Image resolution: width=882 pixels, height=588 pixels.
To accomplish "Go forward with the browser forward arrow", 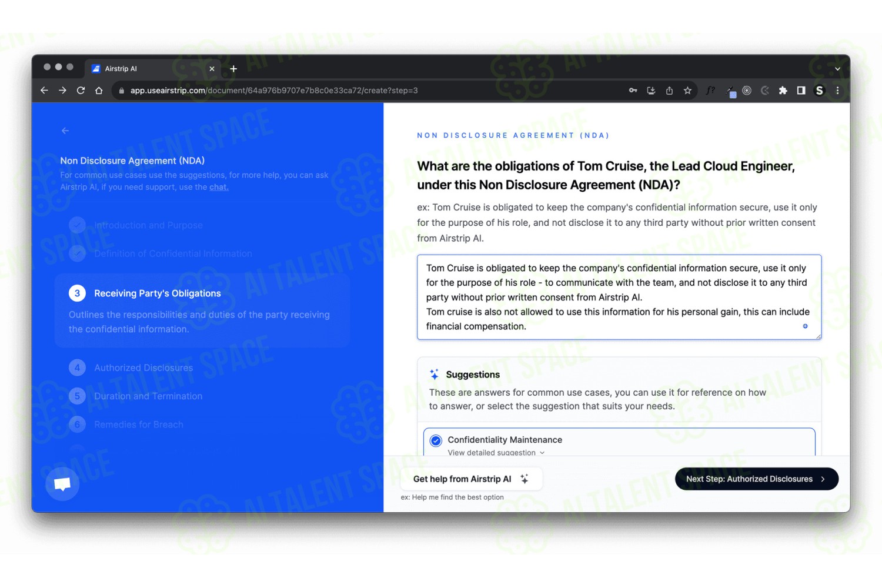I will pyautogui.click(x=62, y=91).
